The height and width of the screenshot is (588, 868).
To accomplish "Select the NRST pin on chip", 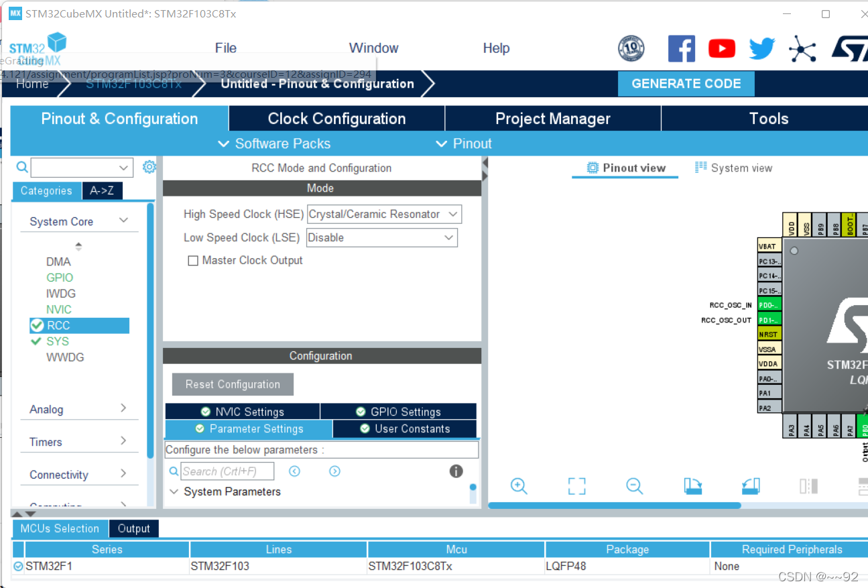I will coord(769,335).
